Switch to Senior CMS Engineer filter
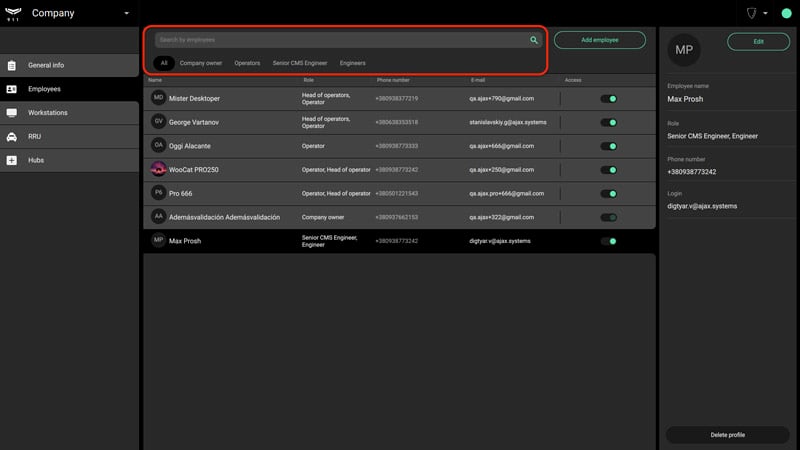The width and height of the screenshot is (800, 450). coord(299,63)
